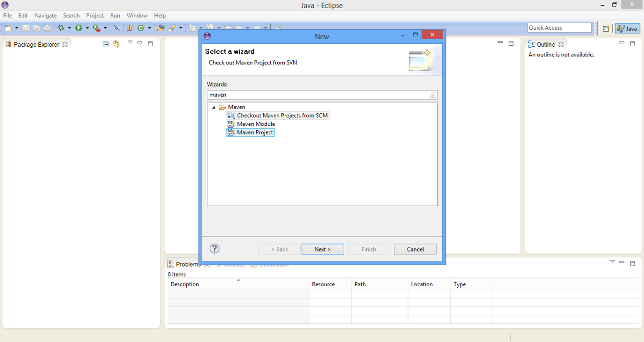Screen dimensions: 644x342
Task: Minimize the editor area
Action: [500, 42]
